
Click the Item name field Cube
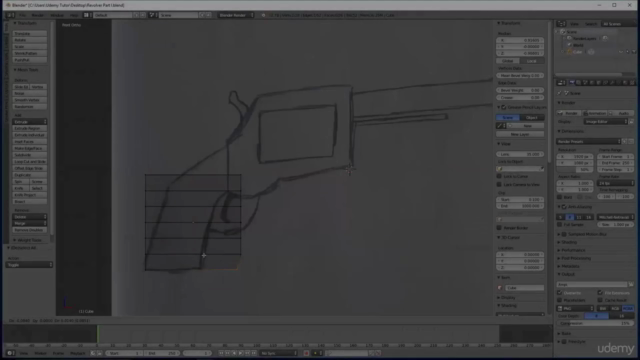tap(524, 288)
